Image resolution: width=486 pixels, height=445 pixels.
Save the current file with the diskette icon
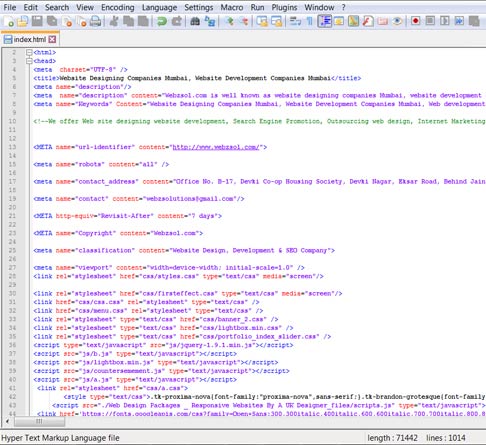pyautogui.click(x=37, y=22)
